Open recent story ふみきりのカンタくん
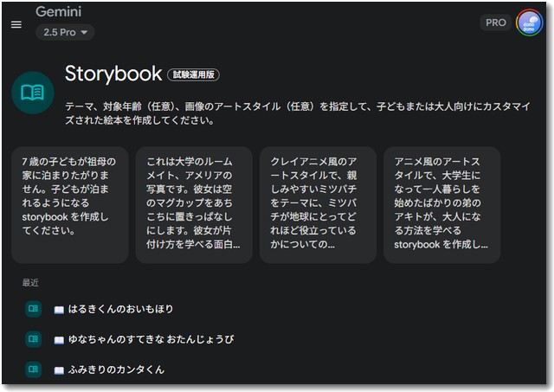Viewport: 554px width, 392px height. click(109, 370)
